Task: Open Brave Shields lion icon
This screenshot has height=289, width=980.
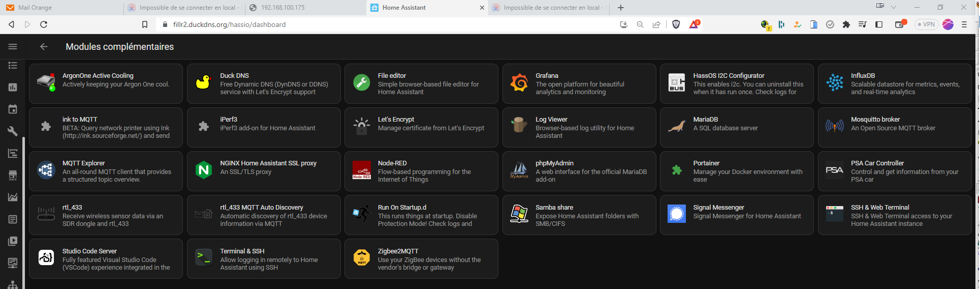Action: tap(676, 24)
